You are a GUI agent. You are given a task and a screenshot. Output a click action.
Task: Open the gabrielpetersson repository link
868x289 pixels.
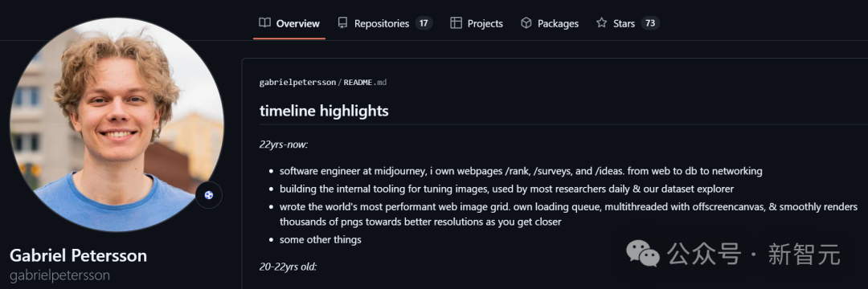point(297,83)
